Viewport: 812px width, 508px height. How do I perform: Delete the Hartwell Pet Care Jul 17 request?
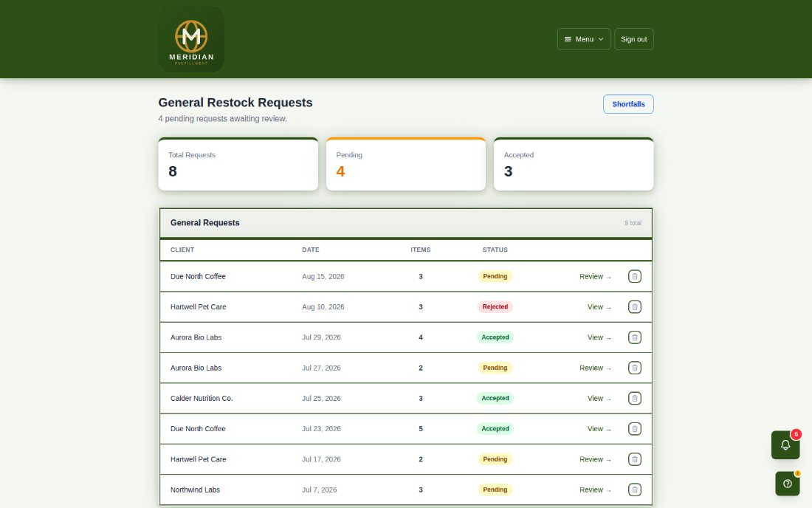[x=634, y=459]
